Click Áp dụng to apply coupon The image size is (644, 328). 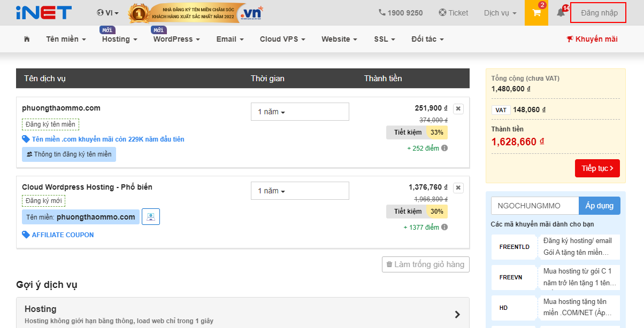(599, 206)
